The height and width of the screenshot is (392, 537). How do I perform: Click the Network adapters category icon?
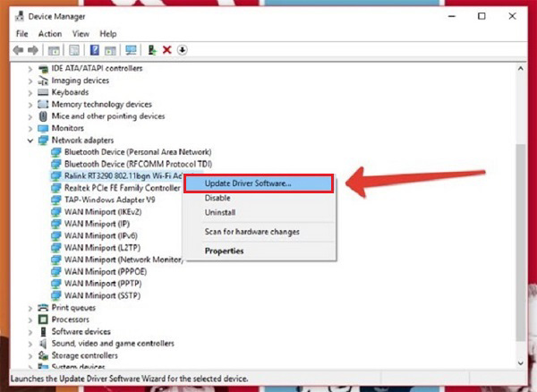click(43, 140)
